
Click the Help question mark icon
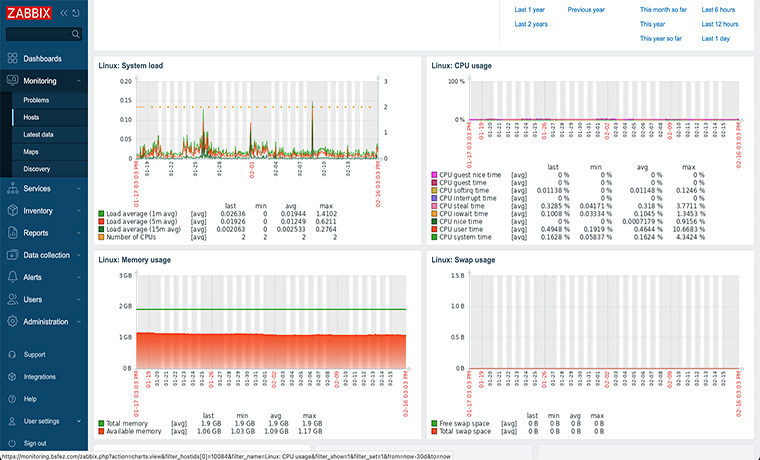coord(11,399)
